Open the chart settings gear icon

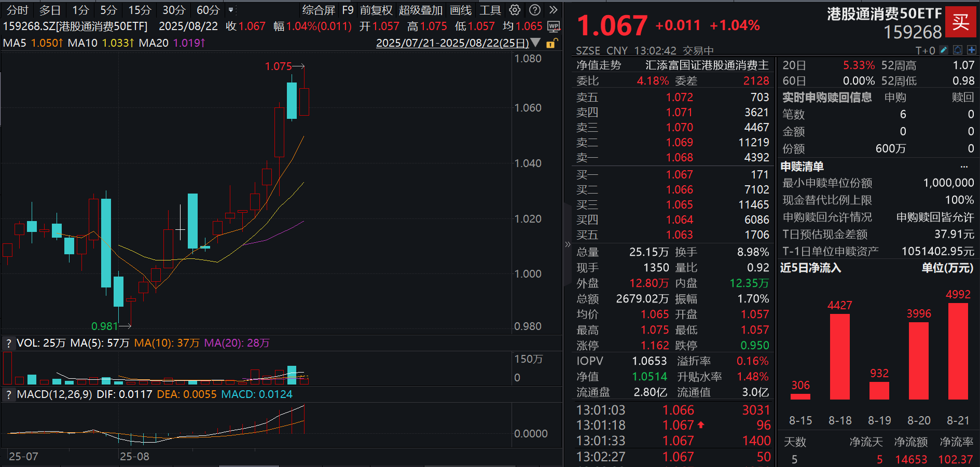tap(515, 10)
